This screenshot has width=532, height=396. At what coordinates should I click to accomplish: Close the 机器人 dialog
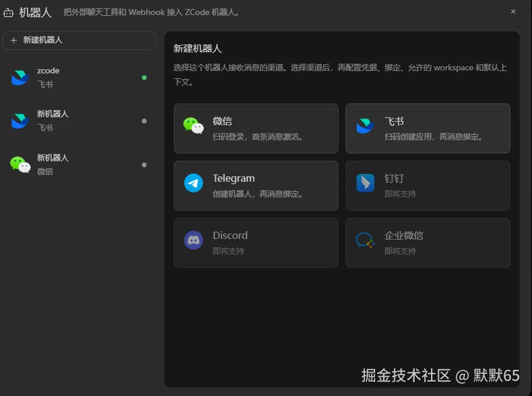tap(513, 11)
